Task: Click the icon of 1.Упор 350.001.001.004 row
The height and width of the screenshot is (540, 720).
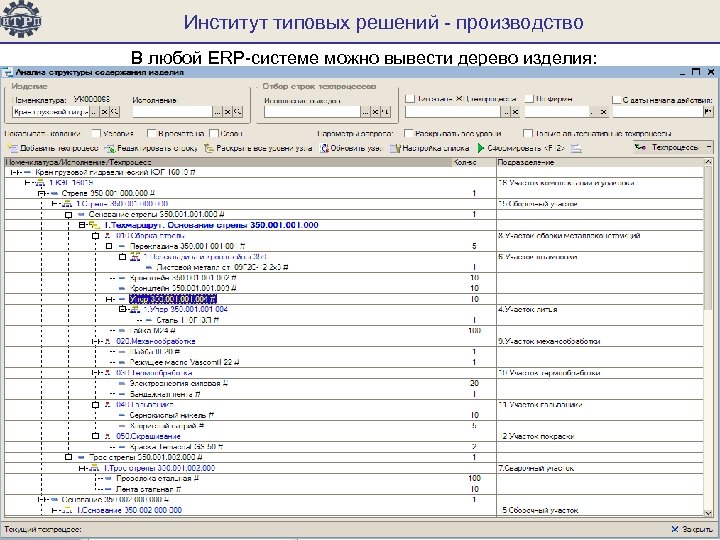Action: coord(135,309)
